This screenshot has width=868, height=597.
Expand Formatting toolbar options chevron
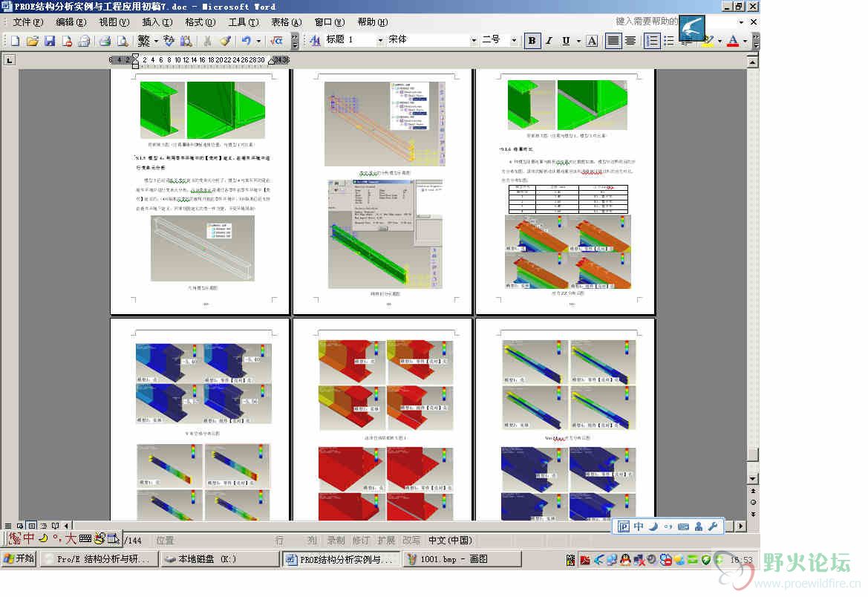point(756,41)
